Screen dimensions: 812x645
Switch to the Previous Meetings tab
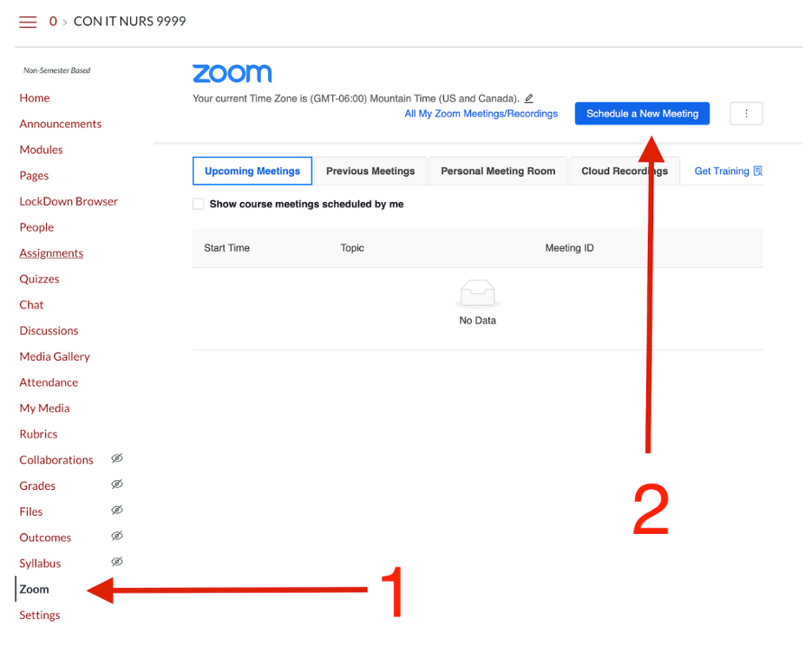click(370, 172)
